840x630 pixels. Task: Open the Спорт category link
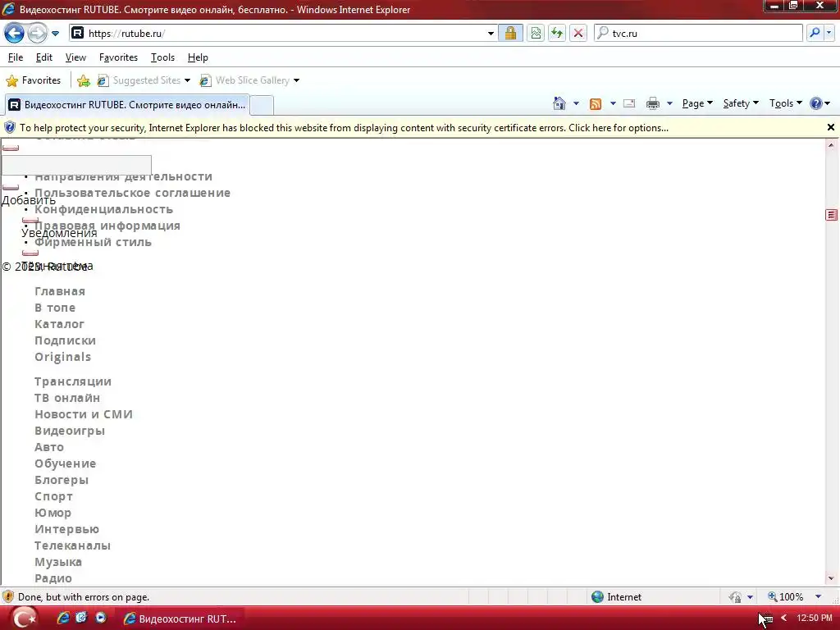click(x=53, y=496)
